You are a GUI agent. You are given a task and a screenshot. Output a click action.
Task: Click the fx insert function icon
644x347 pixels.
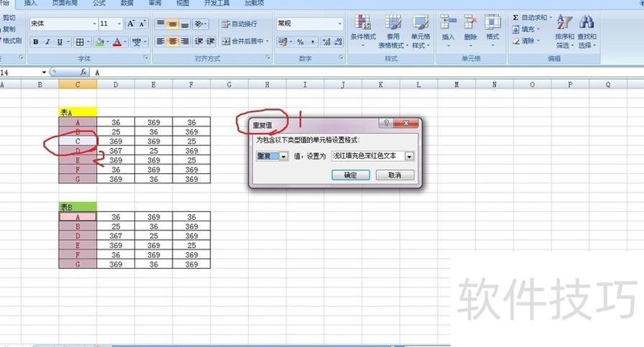84,72
